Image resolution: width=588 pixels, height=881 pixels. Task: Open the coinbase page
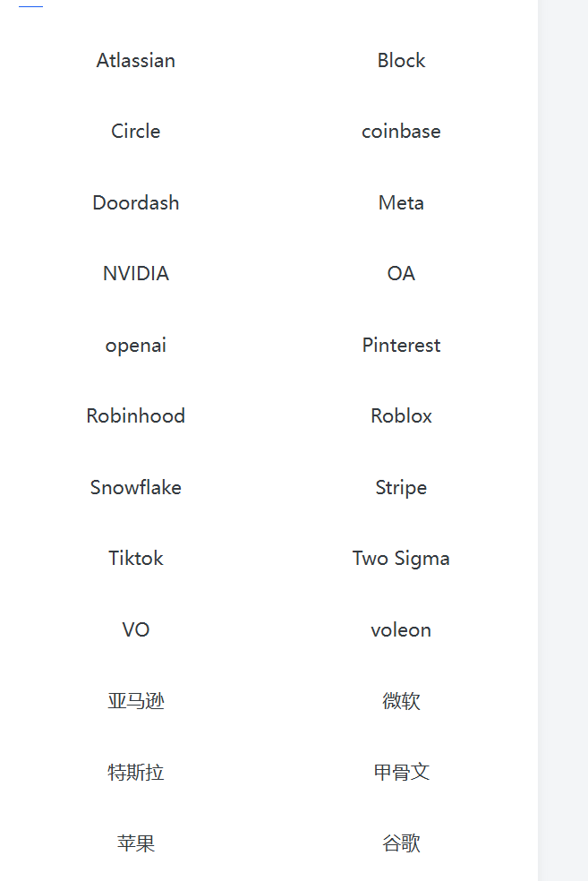401,132
